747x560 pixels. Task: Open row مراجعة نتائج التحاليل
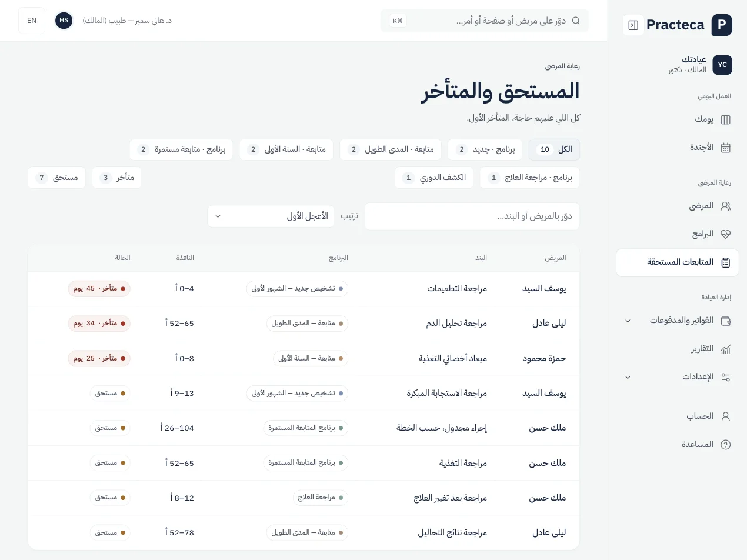click(304, 533)
